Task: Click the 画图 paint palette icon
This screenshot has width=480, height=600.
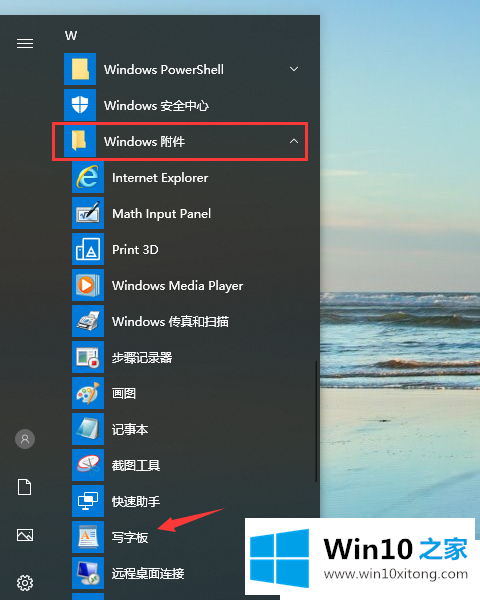Action: (x=88, y=393)
